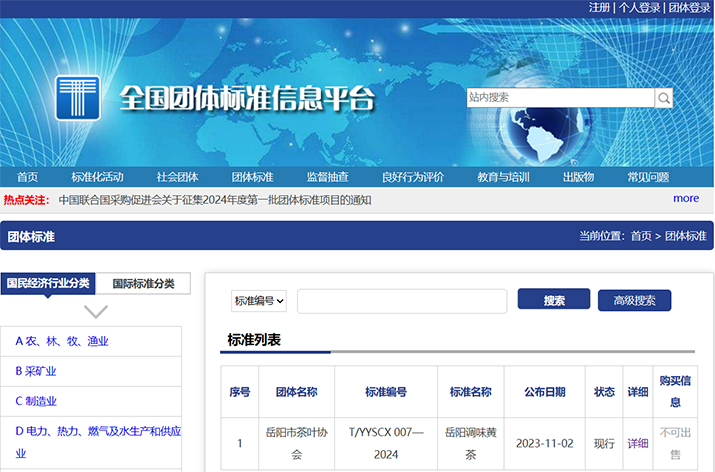Click the date 2023-11-02
Image resolution: width=715 pixels, height=472 pixels.
pos(544,443)
